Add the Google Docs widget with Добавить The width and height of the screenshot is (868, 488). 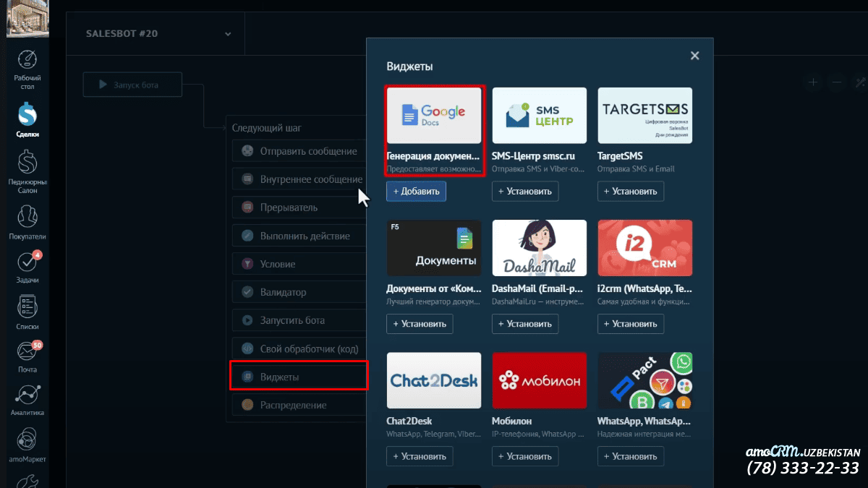click(x=416, y=191)
